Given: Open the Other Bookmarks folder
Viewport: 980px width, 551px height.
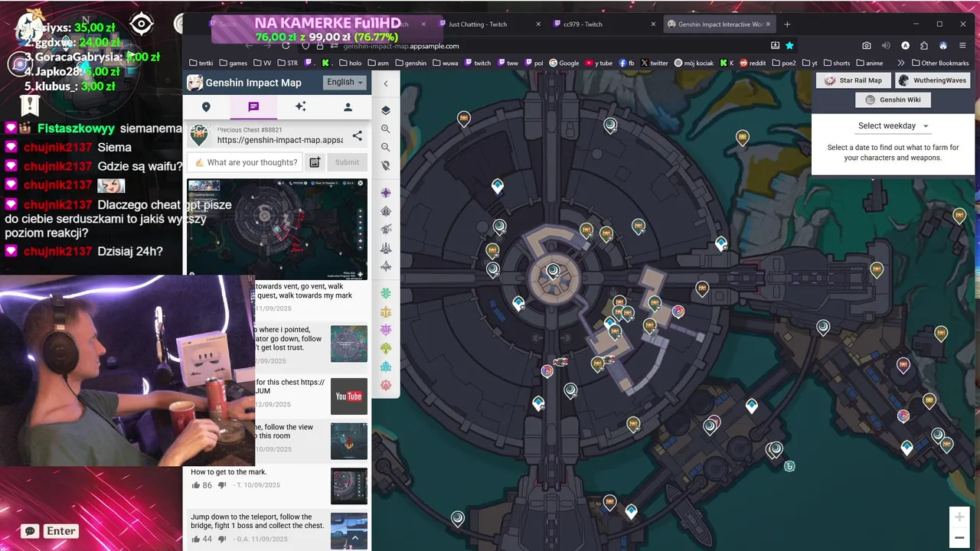Looking at the screenshot, I should (x=939, y=63).
